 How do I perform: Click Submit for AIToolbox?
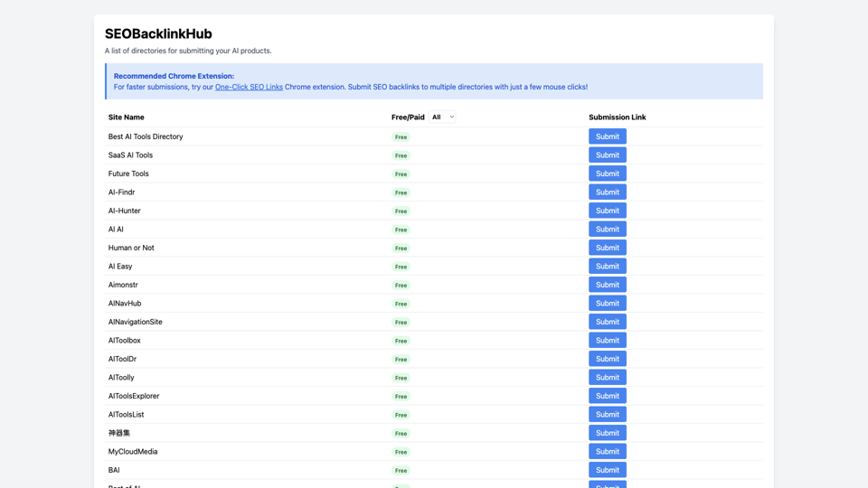pyautogui.click(x=608, y=341)
